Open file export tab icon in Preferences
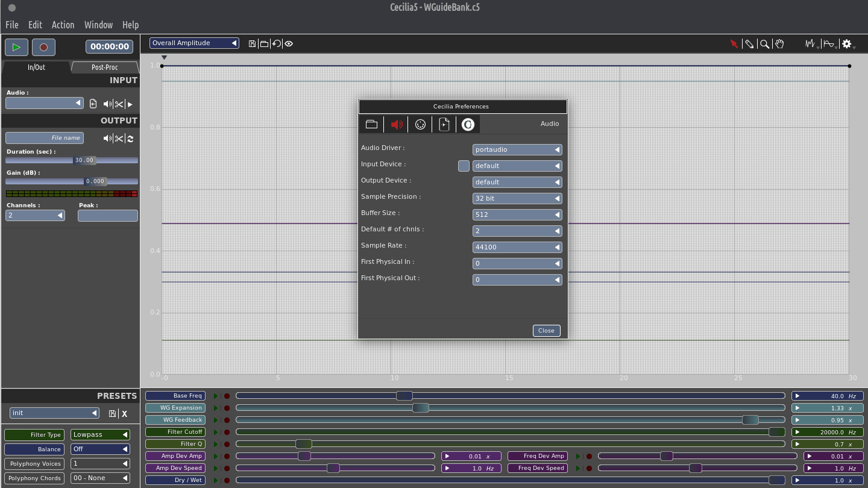The image size is (868, 488). coord(444,124)
